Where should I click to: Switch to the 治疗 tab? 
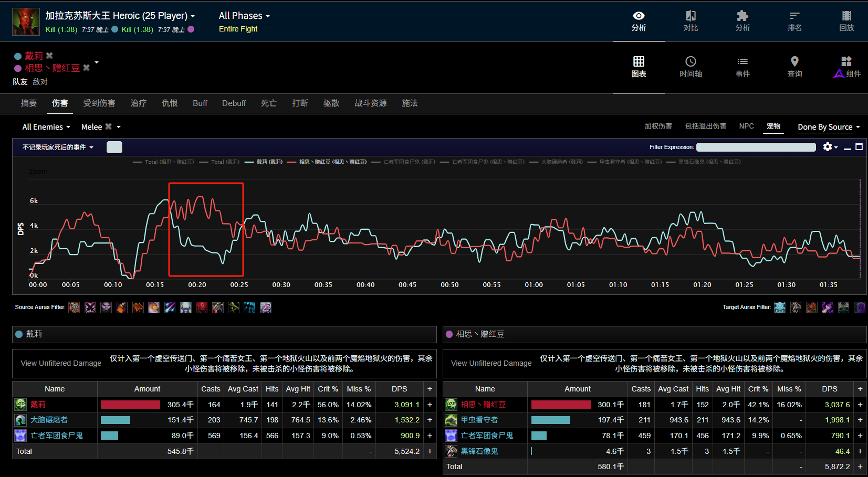[138, 103]
